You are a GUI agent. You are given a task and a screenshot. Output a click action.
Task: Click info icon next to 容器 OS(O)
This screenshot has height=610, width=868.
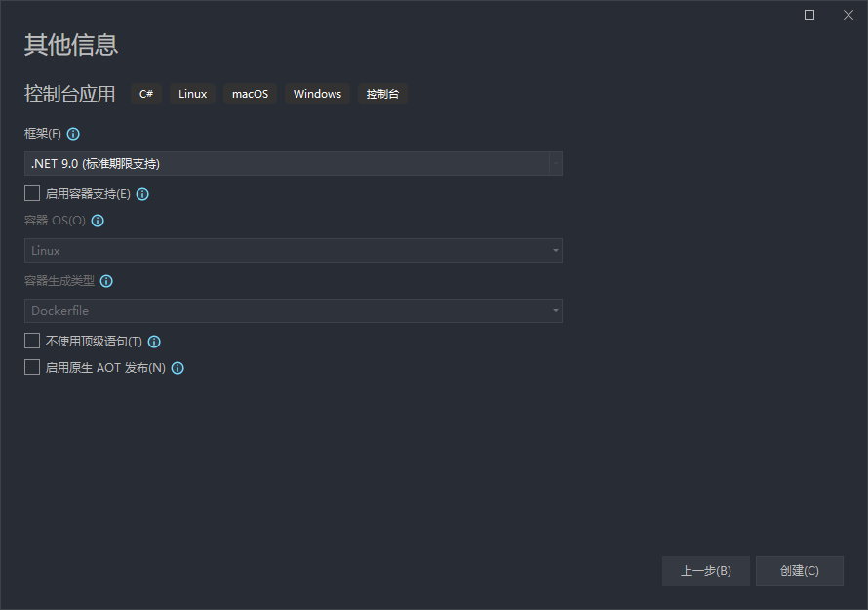click(x=98, y=221)
